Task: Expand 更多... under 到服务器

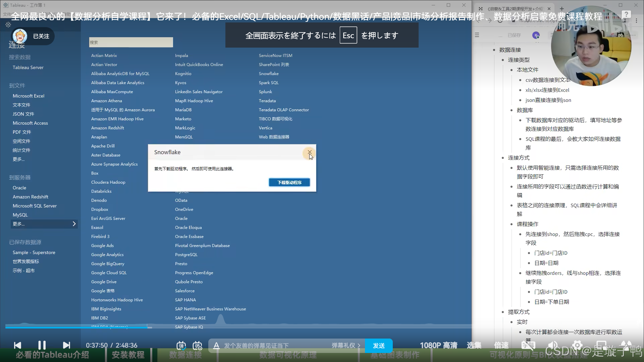Action: pyautogui.click(x=44, y=224)
